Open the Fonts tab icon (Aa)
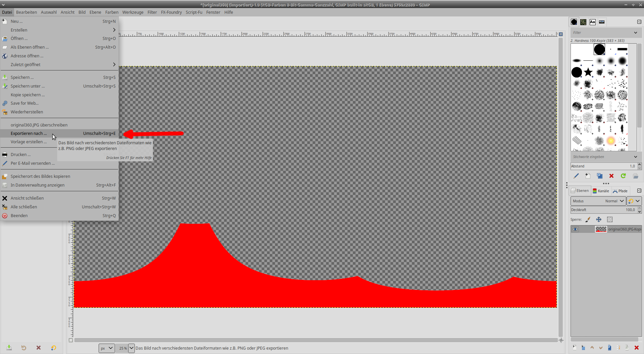The width and height of the screenshot is (644, 354). point(593,22)
